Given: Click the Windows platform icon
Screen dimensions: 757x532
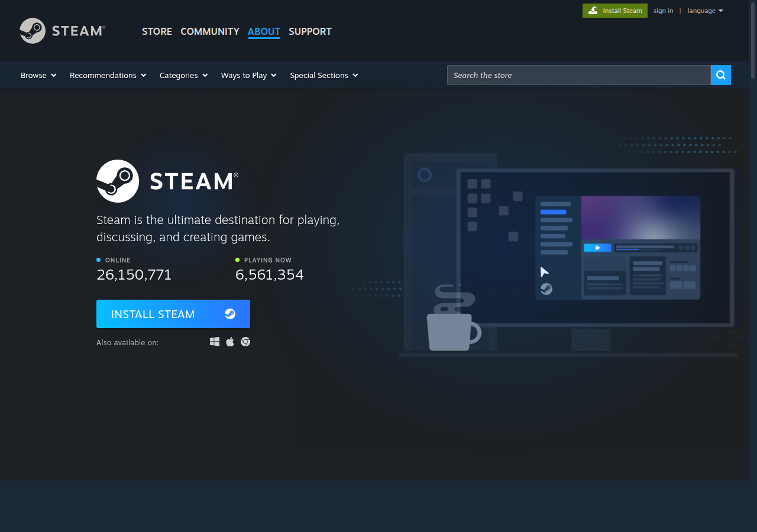Looking at the screenshot, I should [x=215, y=342].
